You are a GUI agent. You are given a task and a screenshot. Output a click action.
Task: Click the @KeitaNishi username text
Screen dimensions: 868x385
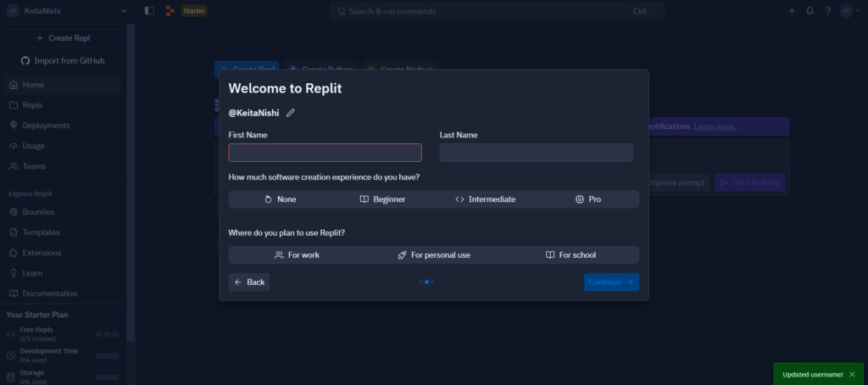(x=253, y=113)
